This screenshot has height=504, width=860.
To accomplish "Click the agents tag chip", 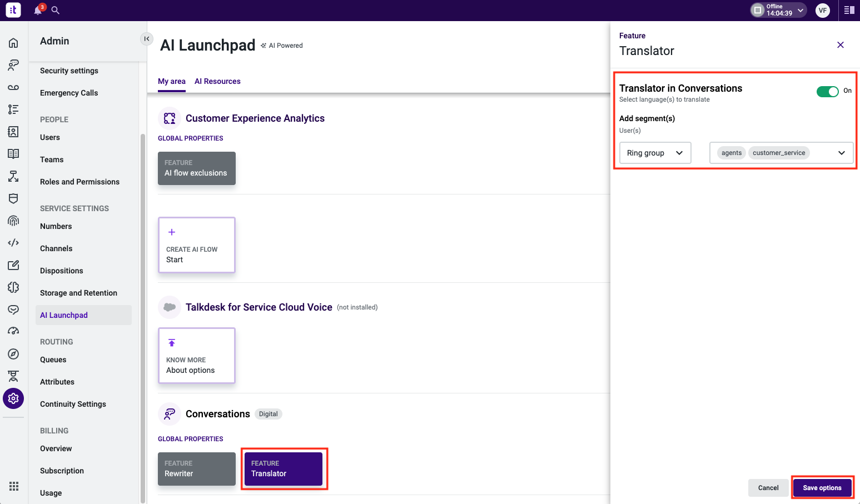I will coord(732,153).
